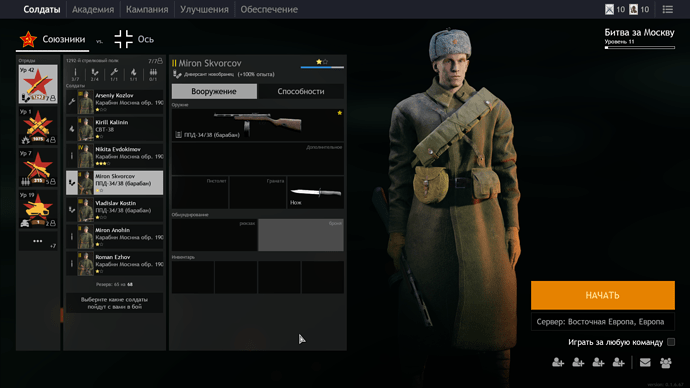Click the Нож knife slot
This screenshot has width=690, height=388.
315,192
